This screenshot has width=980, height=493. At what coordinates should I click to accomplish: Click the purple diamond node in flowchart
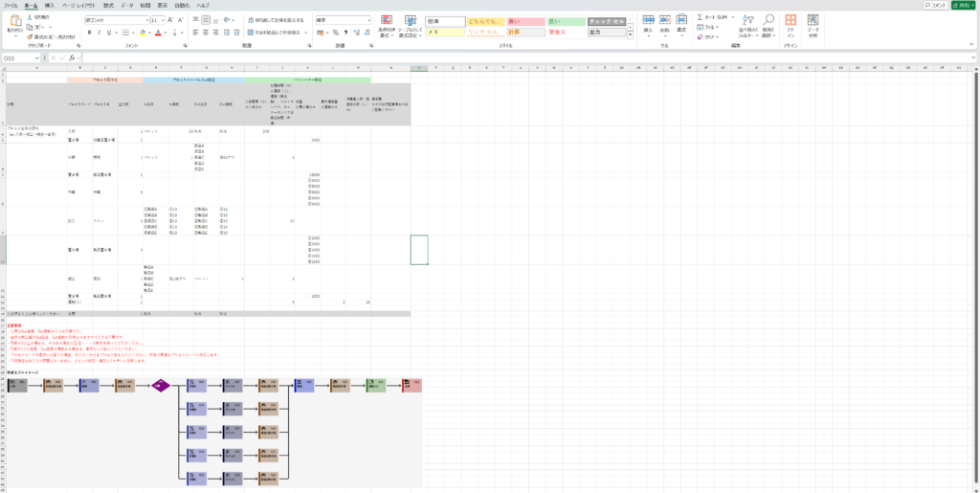click(x=160, y=385)
